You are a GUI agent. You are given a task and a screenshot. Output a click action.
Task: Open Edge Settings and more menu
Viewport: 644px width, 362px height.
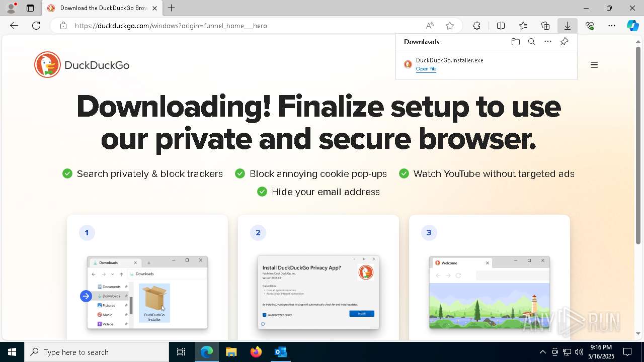tap(612, 26)
